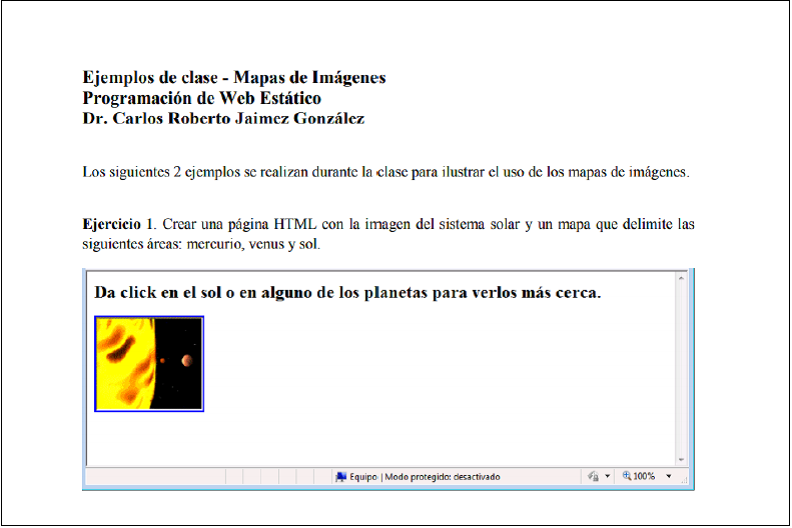Click the small Mercury planet in the image
Image resolution: width=792 pixels, height=528 pixels.
point(162,361)
